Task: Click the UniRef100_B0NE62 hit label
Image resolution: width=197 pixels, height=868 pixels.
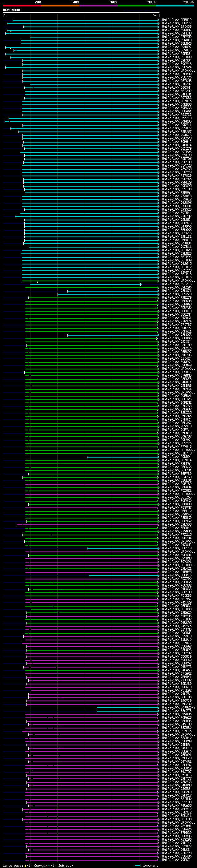Action: click(176, 362)
